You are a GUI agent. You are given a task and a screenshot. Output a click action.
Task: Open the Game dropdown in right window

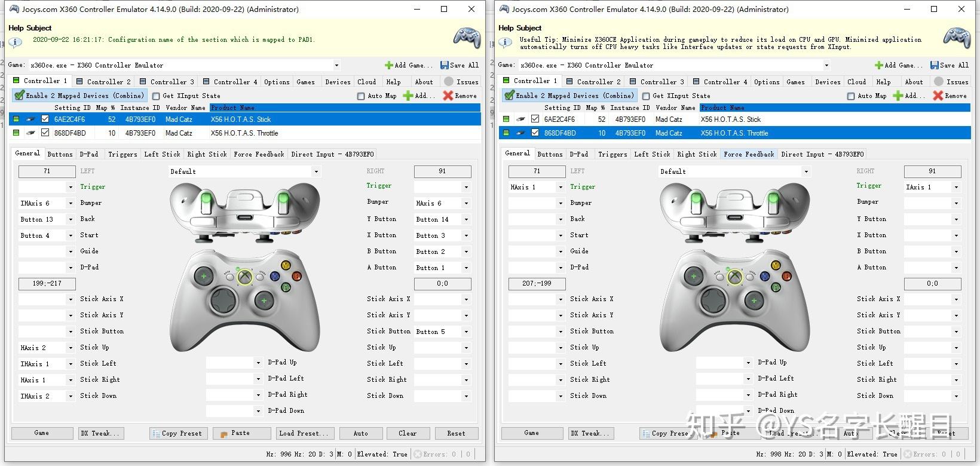[x=826, y=66]
